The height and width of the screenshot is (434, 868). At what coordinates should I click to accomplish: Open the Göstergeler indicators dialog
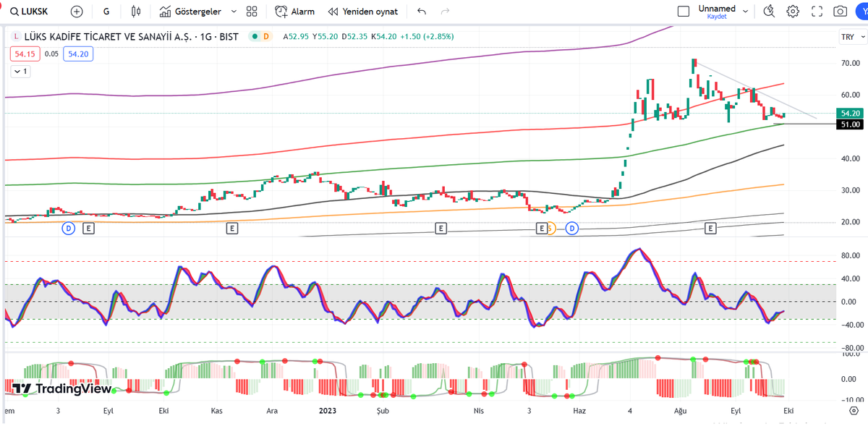coord(190,12)
